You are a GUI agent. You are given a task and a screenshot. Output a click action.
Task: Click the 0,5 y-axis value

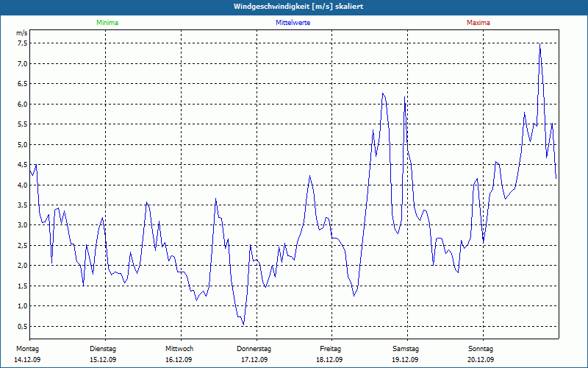point(23,326)
